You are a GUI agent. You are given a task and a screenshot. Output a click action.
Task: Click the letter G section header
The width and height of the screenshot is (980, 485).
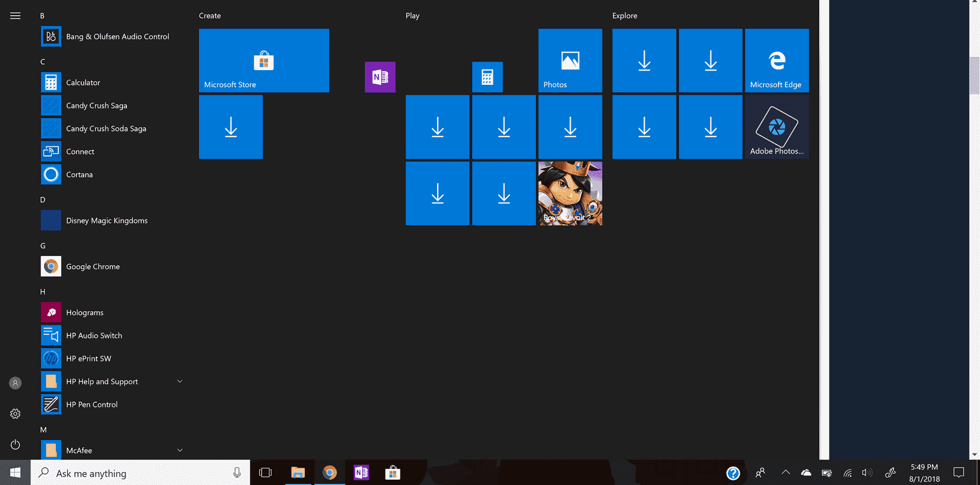[x=43, y=246]
